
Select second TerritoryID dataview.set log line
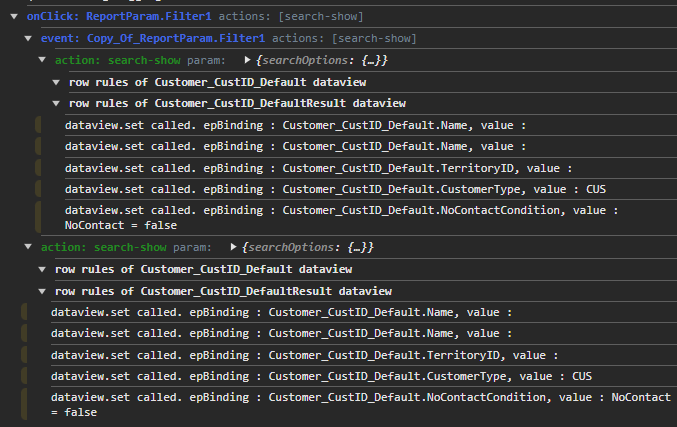click(304, 355)
